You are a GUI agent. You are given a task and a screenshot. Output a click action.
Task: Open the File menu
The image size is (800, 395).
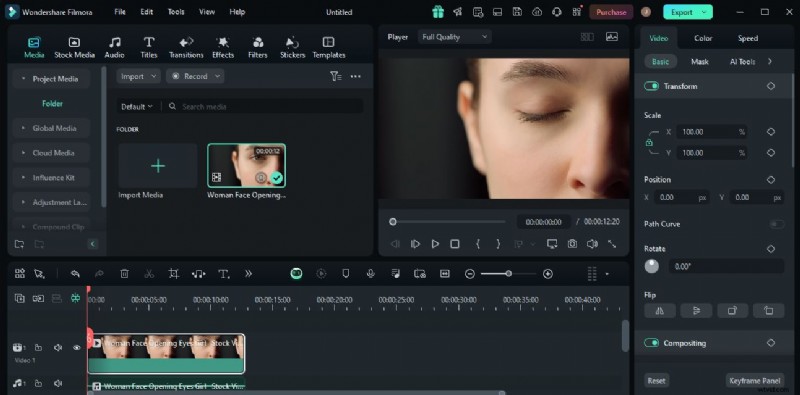pyautogui.click(x=120, y=12)
